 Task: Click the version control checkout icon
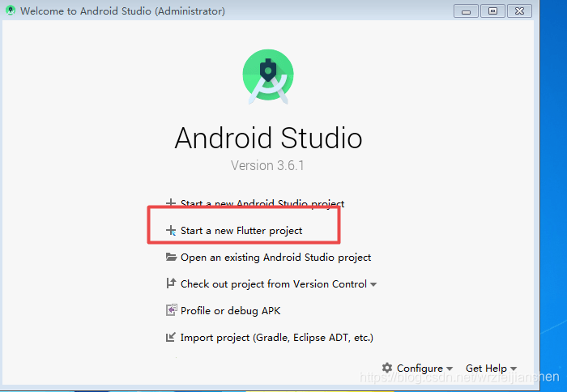(x=171, y=283)
